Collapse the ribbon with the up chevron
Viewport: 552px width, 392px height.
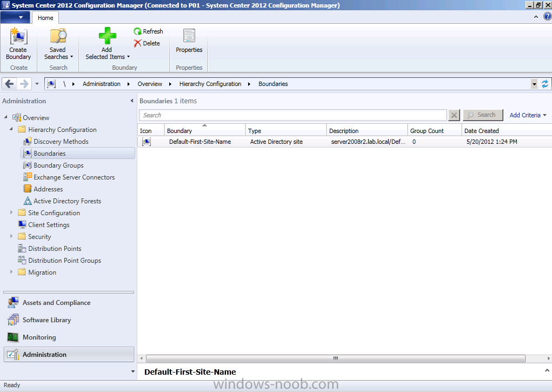click(x=536, y=17)
